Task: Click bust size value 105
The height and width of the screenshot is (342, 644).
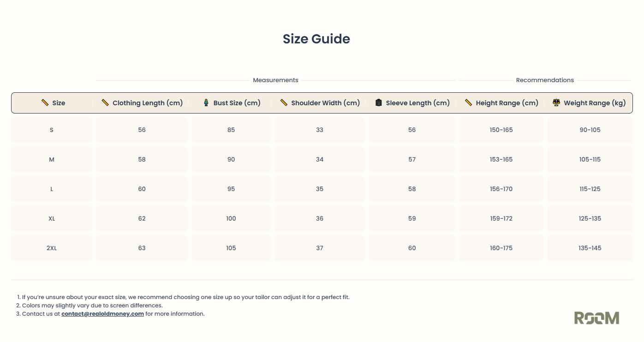Action: pyautogui.click(x=231, y=248)
